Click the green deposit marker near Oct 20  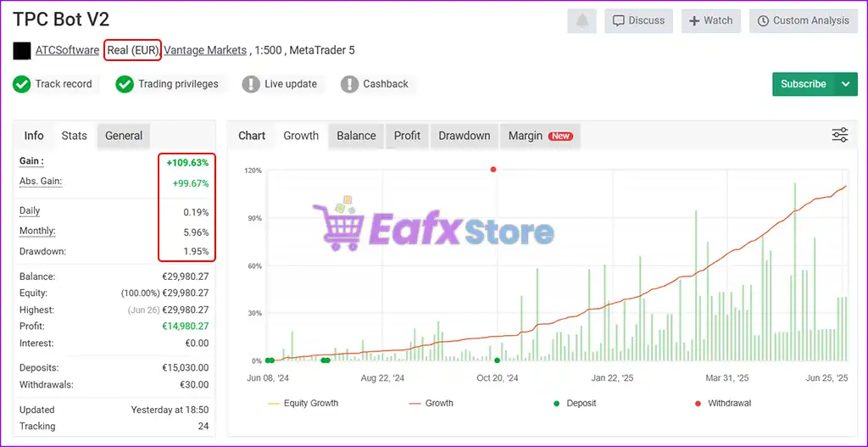tap(497, 360)
